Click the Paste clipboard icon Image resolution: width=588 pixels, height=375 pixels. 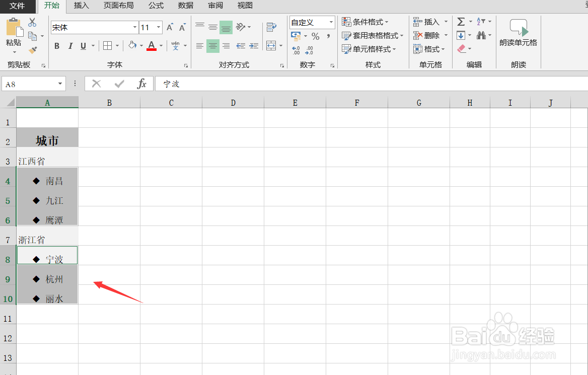pos(15,27)
